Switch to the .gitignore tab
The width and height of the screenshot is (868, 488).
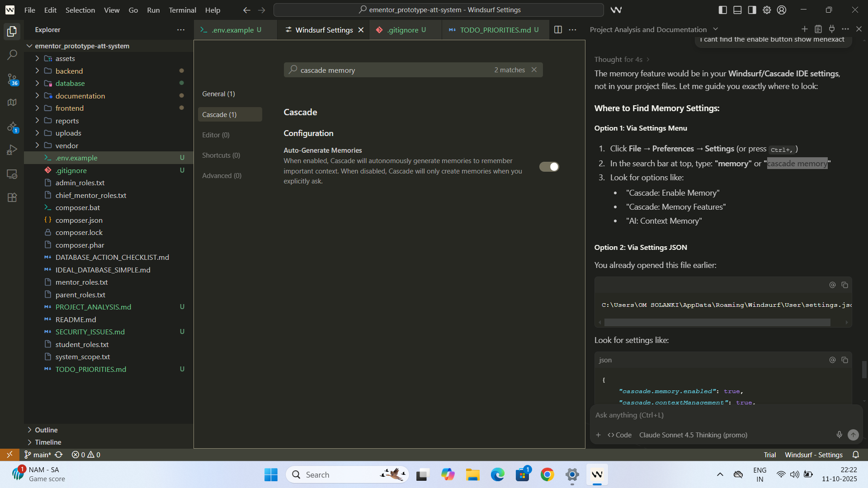click(x=405, y=30)
